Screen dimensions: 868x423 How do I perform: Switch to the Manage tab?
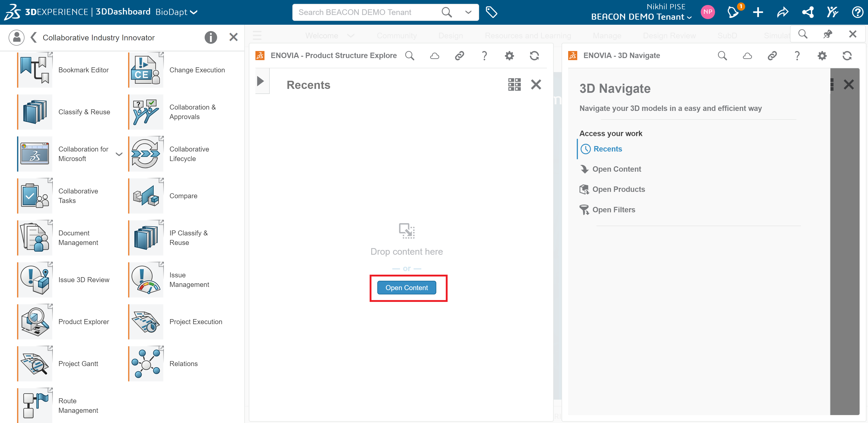(607, 35)
